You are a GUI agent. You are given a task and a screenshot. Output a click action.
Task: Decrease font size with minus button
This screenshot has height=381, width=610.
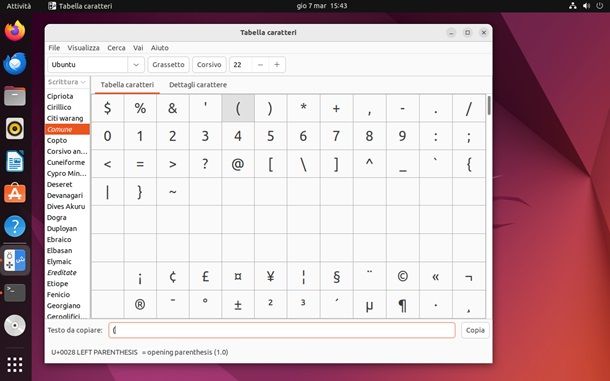tap(260, 65)
